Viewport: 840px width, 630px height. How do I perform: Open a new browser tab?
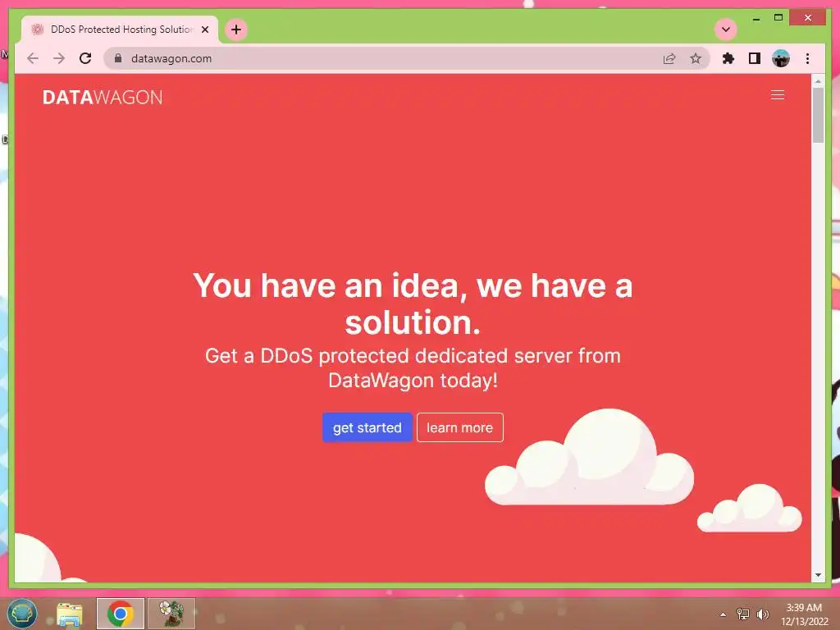point(236,30)
